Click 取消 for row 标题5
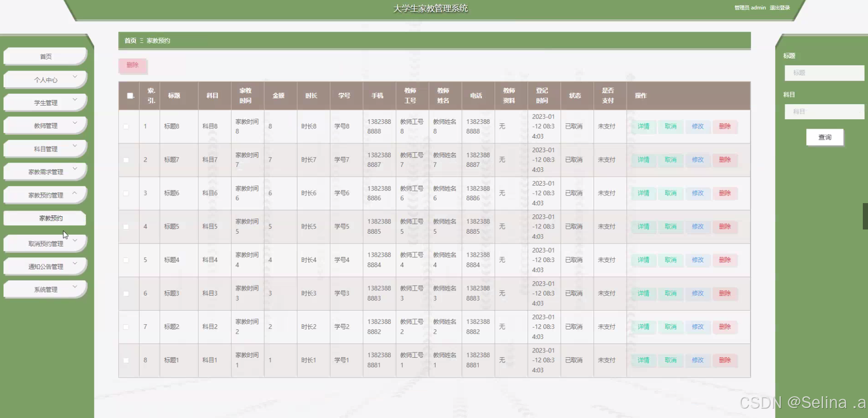 tap(670, 227)
